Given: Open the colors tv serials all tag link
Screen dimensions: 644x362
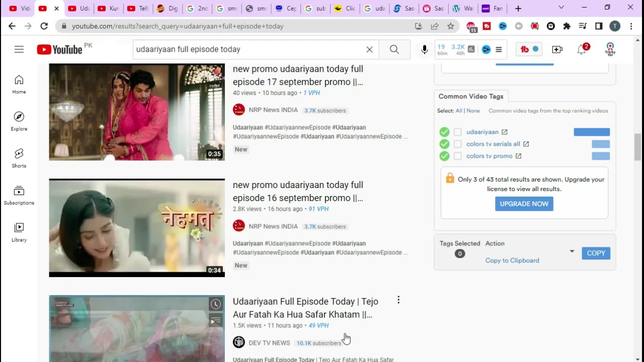Looking at the screenshot, I should (x=493, y=144).
